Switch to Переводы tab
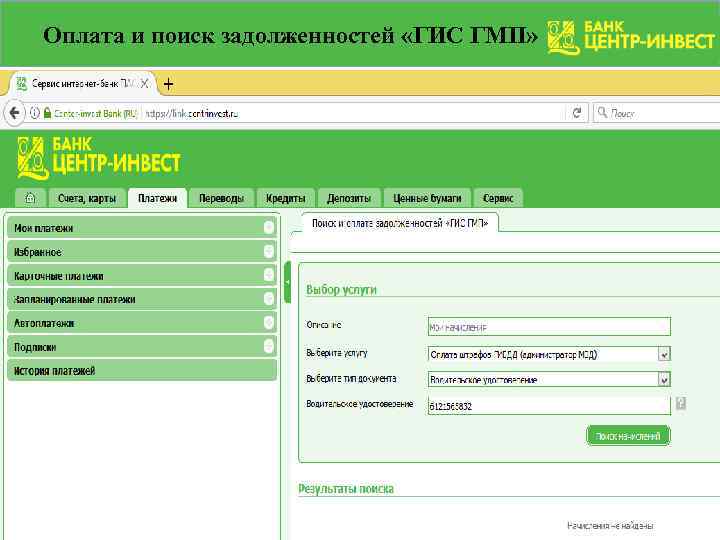This screenshot has height=540, width=720. click(221, 198)
